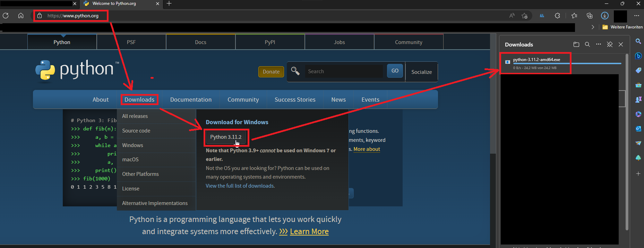
Task: Open Outlook icon in Edge sidebar
Action: pos(638,129)
